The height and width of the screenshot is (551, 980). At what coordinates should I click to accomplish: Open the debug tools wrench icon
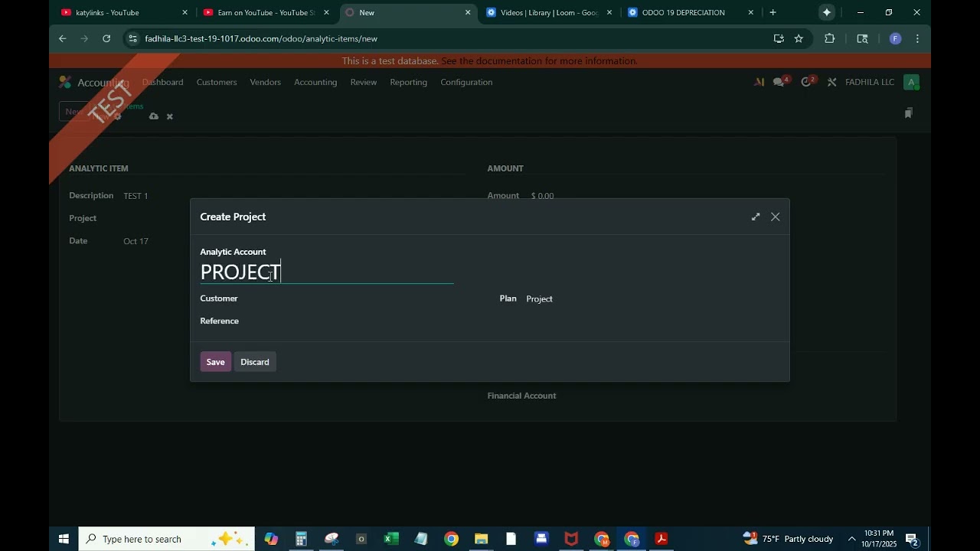[831, 82]
